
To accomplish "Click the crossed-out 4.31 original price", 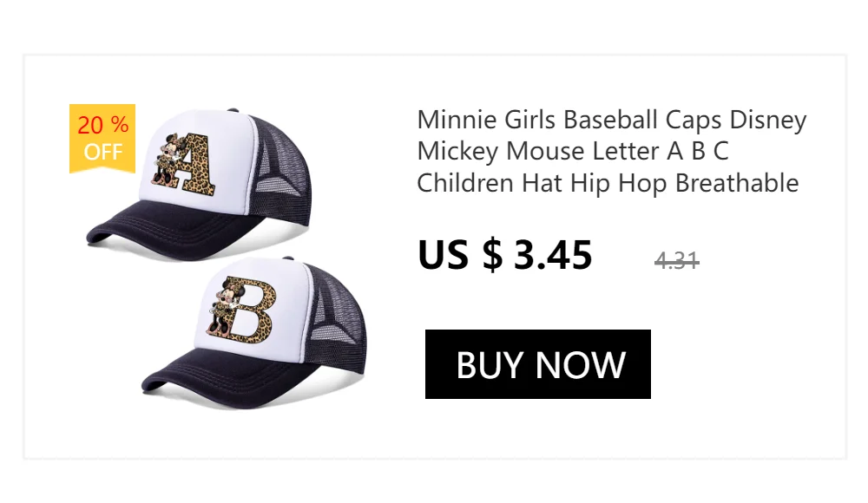I will point(676,260).
